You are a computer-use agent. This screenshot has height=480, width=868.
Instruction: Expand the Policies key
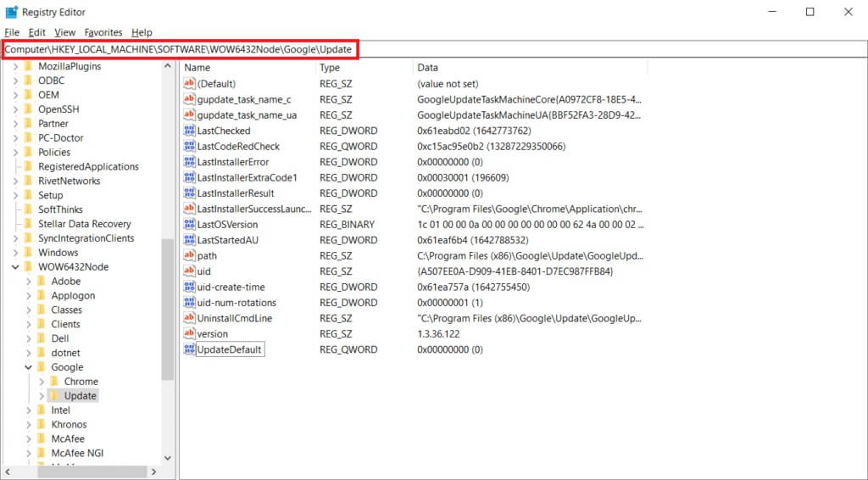click(x=15, y=153)
